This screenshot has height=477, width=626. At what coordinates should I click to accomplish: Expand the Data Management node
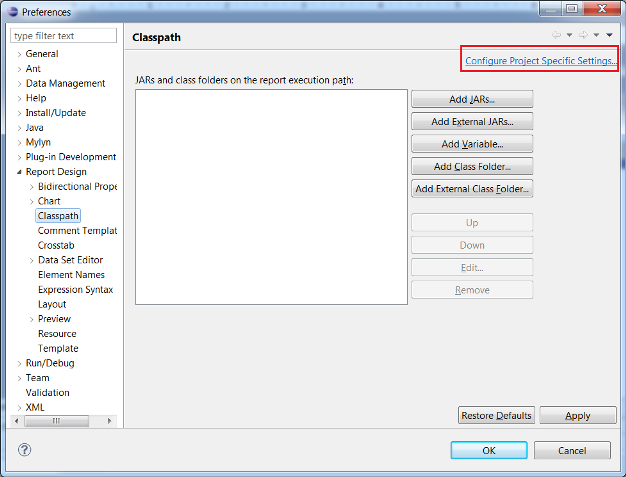(x=19, y=84)
